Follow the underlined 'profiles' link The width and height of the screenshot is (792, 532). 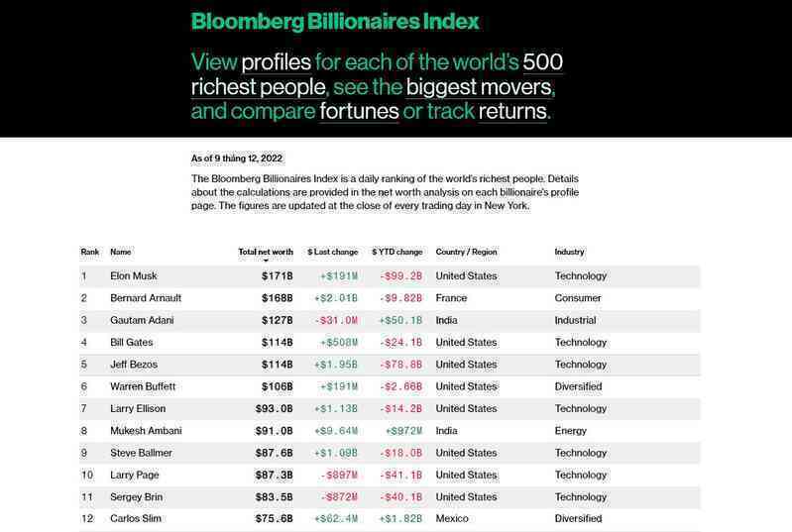click(276, 62)
